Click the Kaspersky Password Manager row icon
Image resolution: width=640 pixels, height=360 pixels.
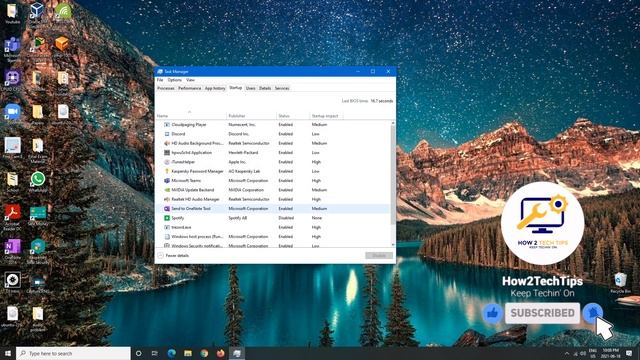(x=167, y=171)
